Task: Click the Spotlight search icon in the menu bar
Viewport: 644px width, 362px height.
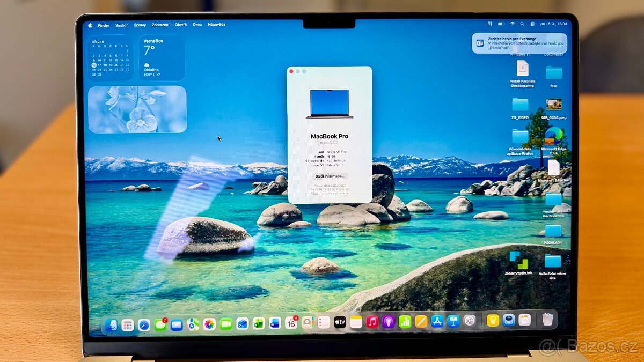Action: pos(522,24)
